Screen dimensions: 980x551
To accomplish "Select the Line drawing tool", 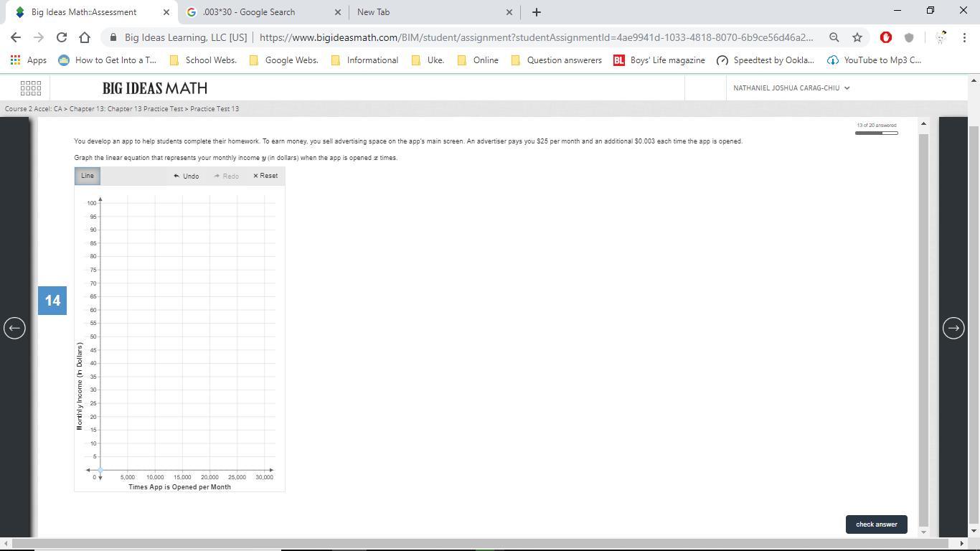I will coord(88,176).
